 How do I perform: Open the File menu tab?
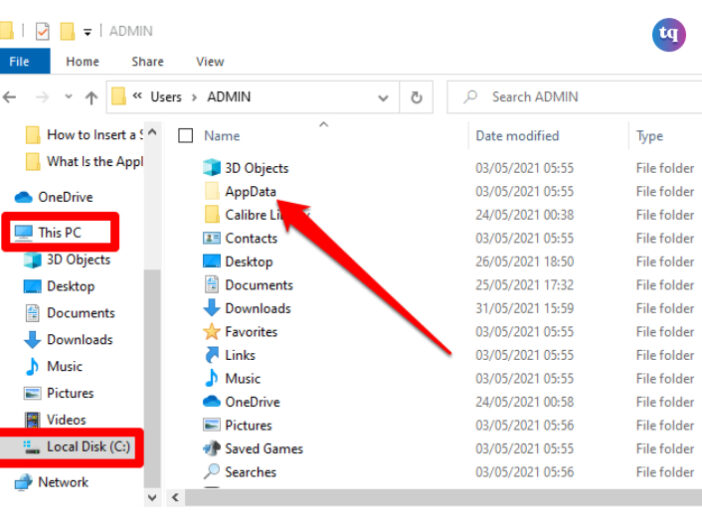[25, 61]
